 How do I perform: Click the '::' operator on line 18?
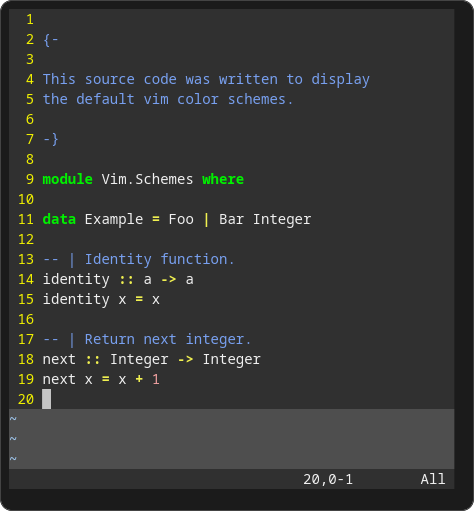pyautogui.click(x=93, y=359)
